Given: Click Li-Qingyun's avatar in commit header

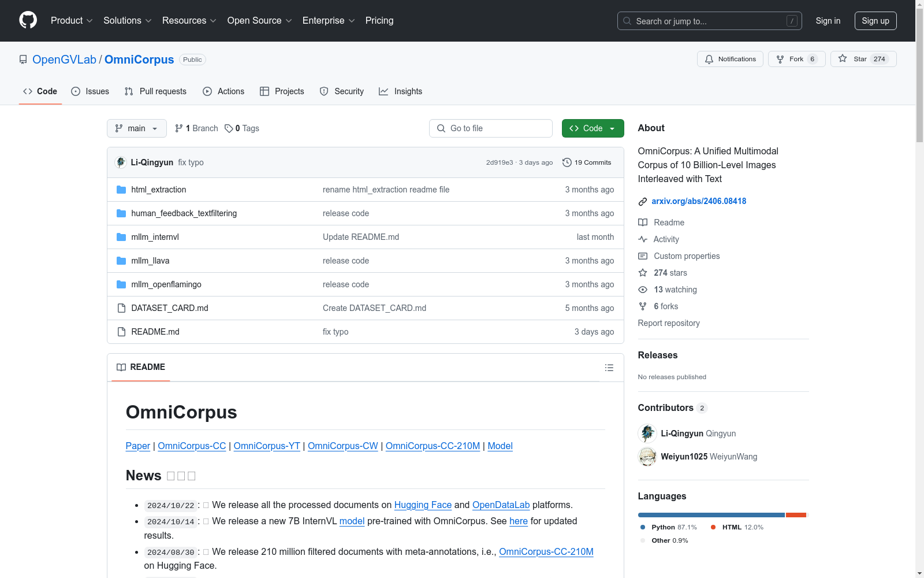Looking at the screenshot, I should point(121,162).
